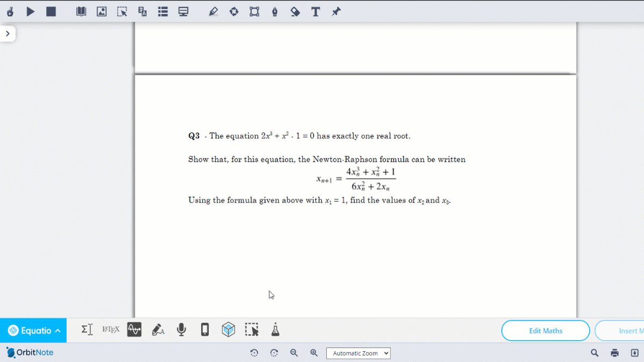
Task: Print the document
Action: pyautogui.click(x=614, y=353)
